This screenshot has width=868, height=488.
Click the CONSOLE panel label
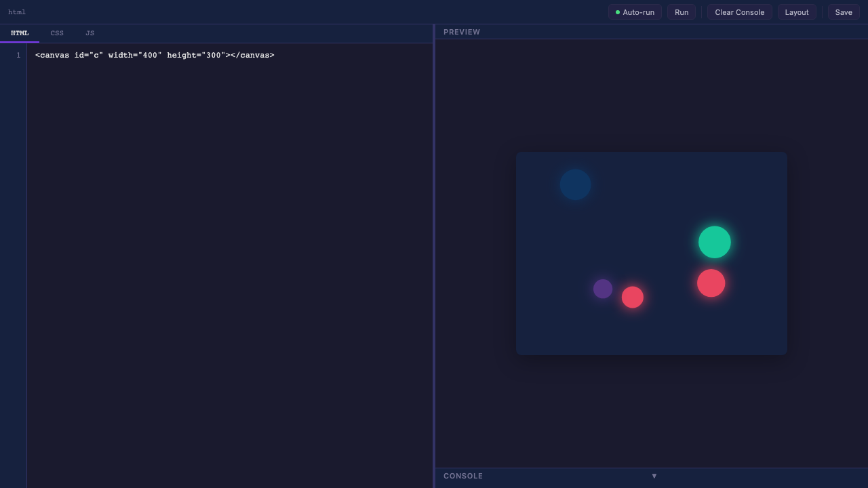tap(463, 476)
